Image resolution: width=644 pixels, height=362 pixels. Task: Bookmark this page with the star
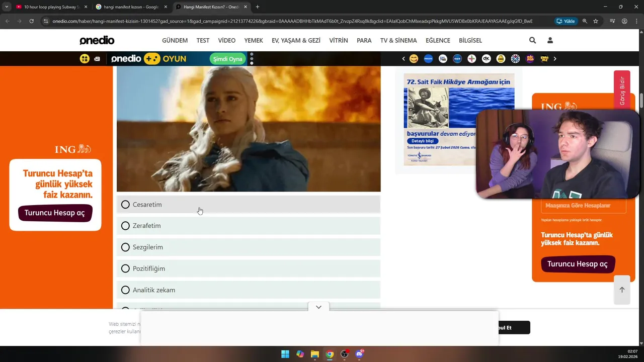click(596, 21)
